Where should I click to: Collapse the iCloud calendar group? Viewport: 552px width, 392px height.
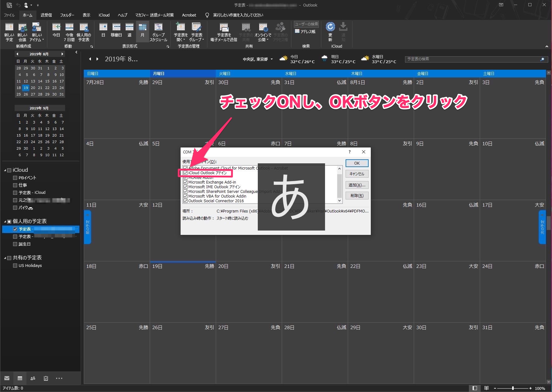click(5, 170)
